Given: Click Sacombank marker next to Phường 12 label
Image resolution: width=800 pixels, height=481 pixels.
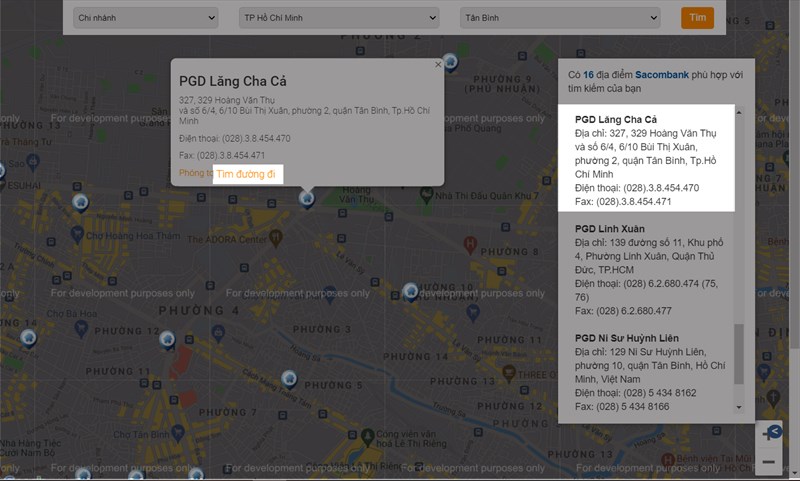Looking at the screenshot, I should pos(167,340).
